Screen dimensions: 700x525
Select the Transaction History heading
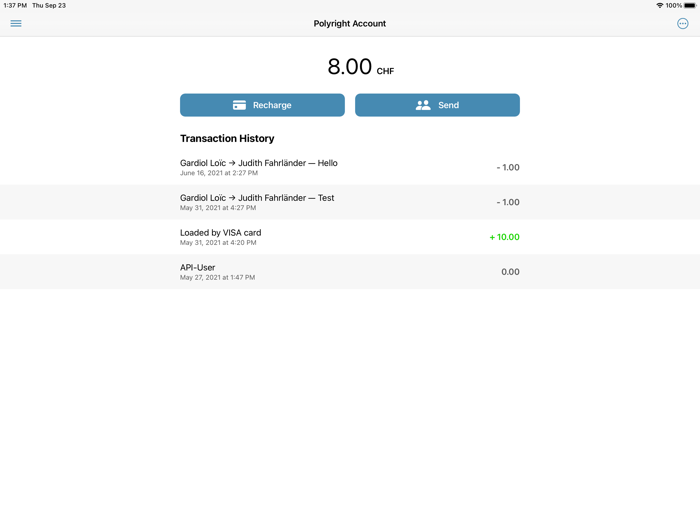pyautogui.click(x=227, y=138)
